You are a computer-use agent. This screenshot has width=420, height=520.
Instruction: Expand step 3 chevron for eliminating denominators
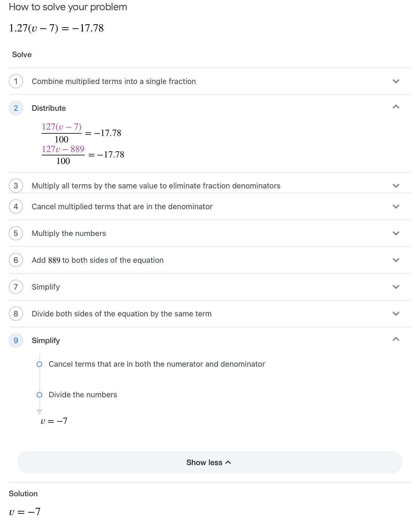click(x=396, y=186)
